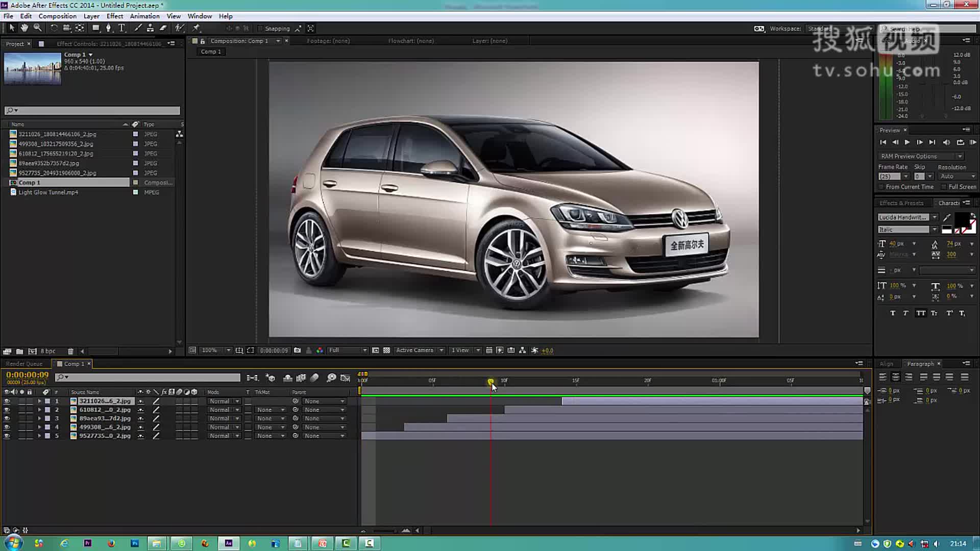Open the timeline Graph Editor
The width and height of the screenshot is (980, 551).
pos(346,378)
